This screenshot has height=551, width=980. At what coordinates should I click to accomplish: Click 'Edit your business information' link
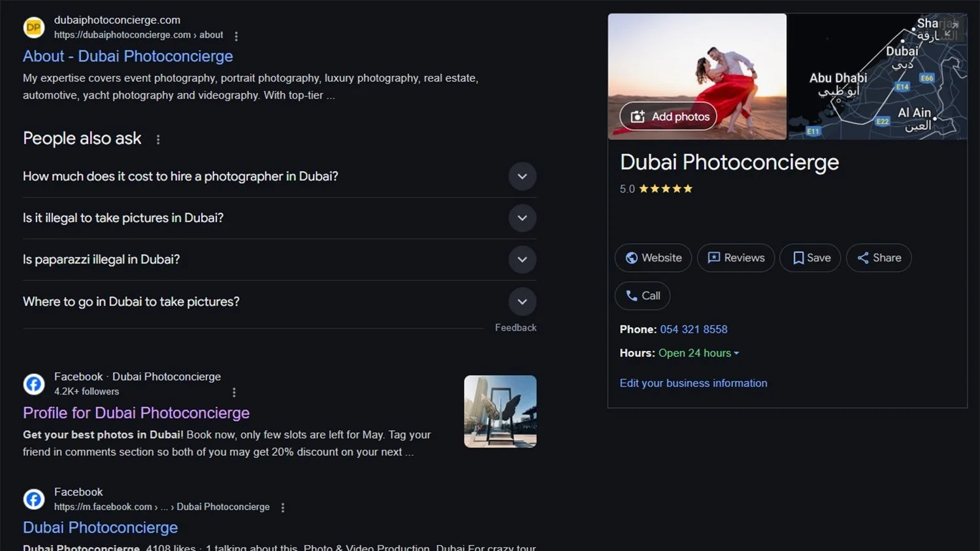click(693, 383)
